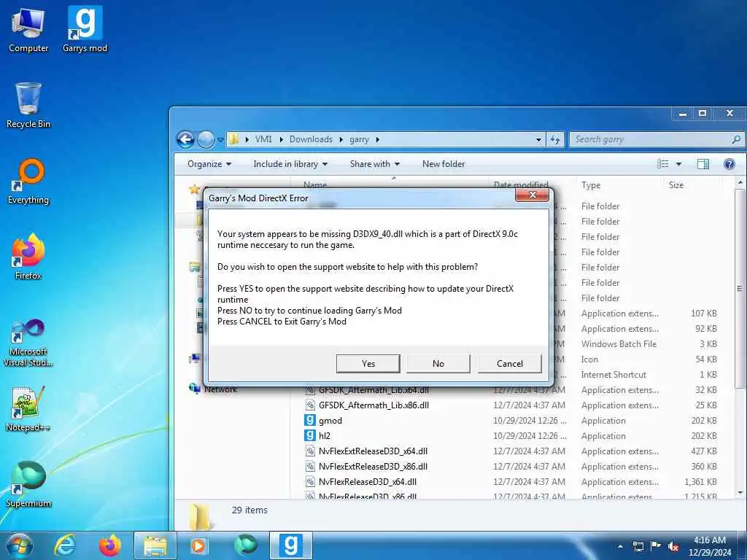747x560 pixels.
Task: Change your view icon in Explorer
Action: click(662, 164)
